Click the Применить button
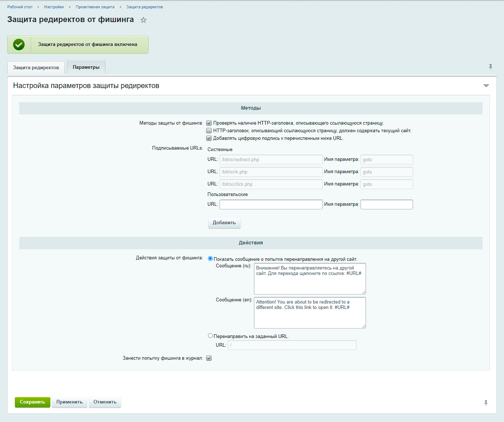The height and width of the screenshot is (422, 504). [70, 402]
